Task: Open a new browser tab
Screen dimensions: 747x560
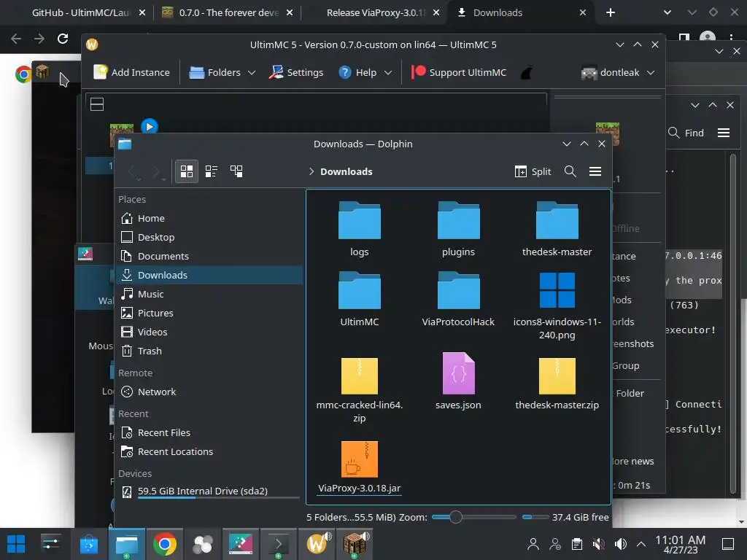Action: [x=611, y=13]
